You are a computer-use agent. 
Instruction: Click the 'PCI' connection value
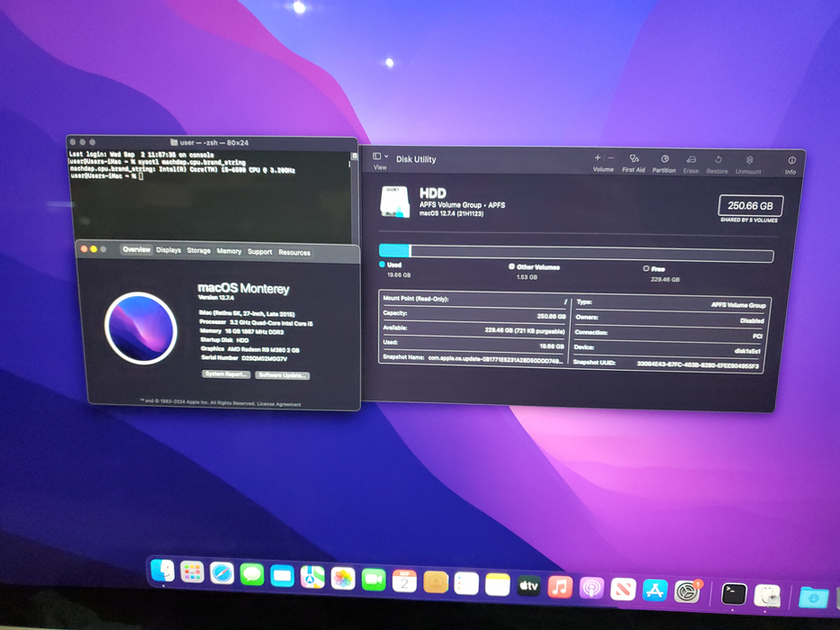click(x=757, y=336)
